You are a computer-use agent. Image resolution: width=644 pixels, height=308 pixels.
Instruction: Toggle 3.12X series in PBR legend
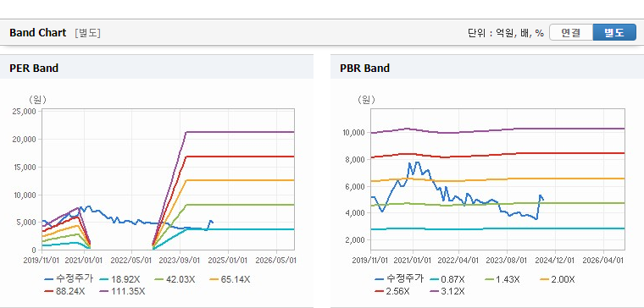pyautogui.click(x=447, y=291)
